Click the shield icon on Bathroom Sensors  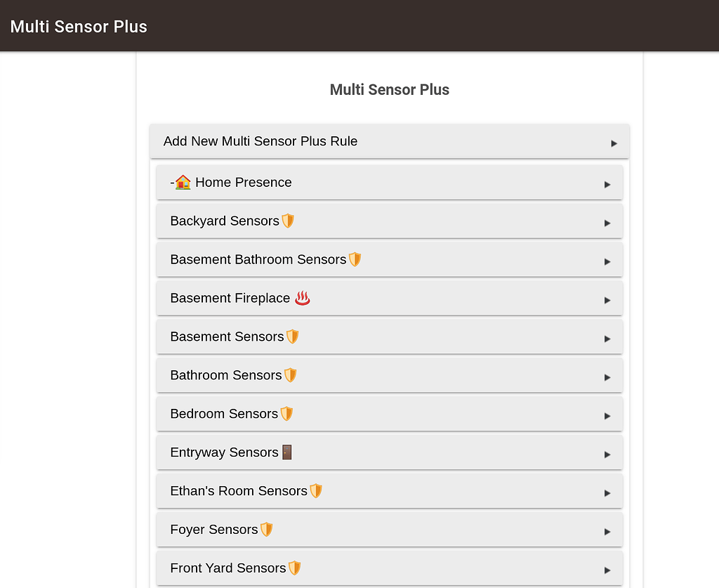click(289, 375)
